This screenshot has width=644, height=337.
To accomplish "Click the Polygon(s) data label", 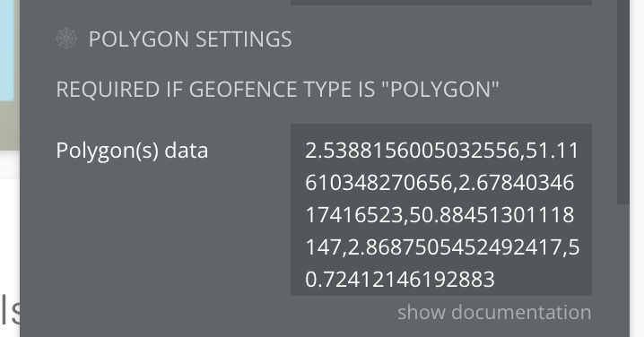I will point(132,151).
